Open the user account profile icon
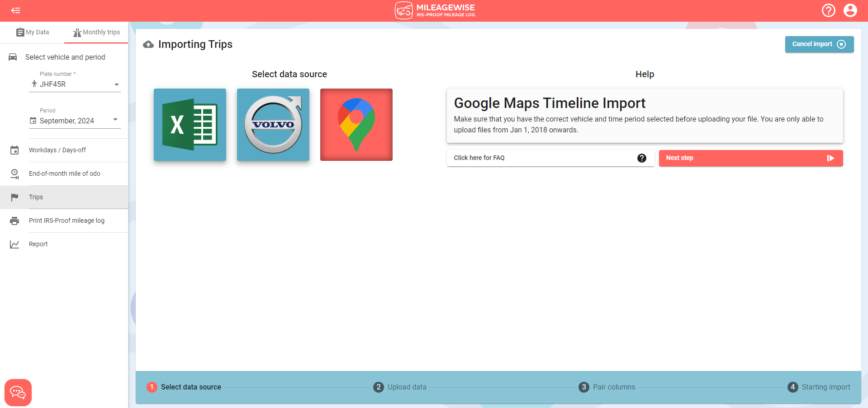The width and height of the screenshot is (868, 408). coord(850,10)
